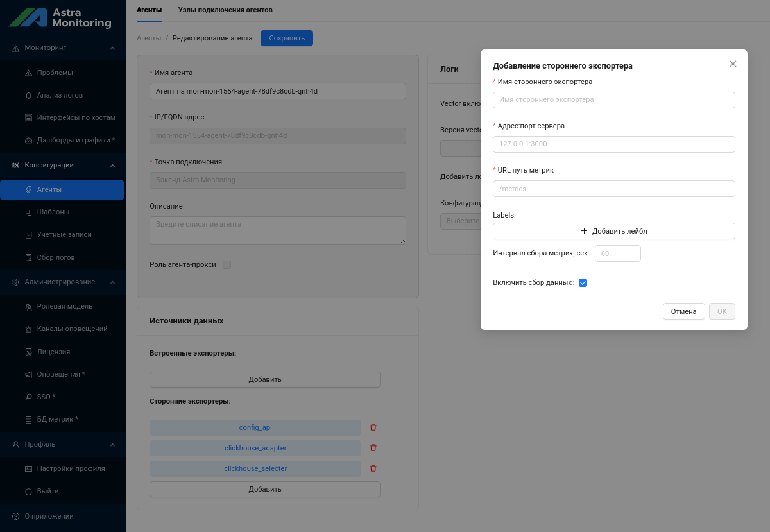The image size is (770, 532).
Task: Remove clickhouse_selecter using its trash icon
Action: 373,468
